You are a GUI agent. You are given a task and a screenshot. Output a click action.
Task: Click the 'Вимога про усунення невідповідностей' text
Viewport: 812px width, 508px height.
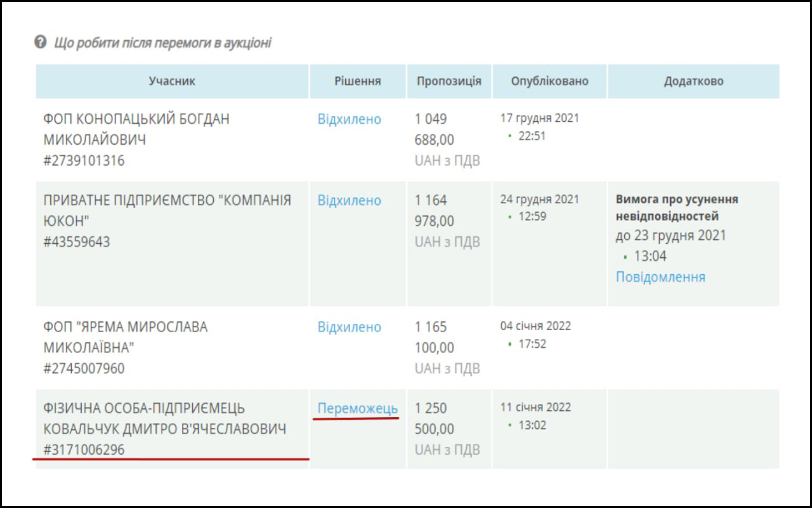click(x=676, y=208)
